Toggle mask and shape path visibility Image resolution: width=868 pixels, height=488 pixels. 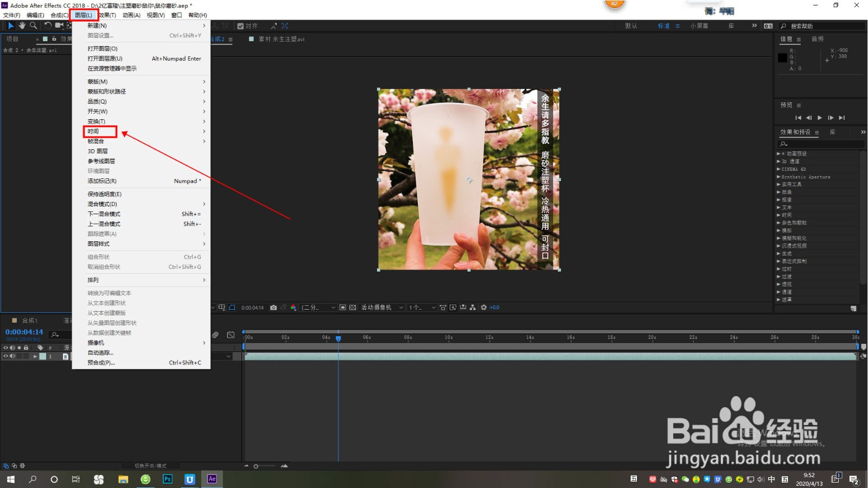(232, 307)
